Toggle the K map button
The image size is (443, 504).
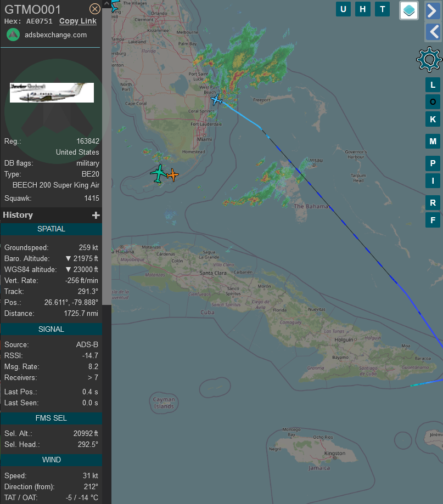(x=433, y=119)
